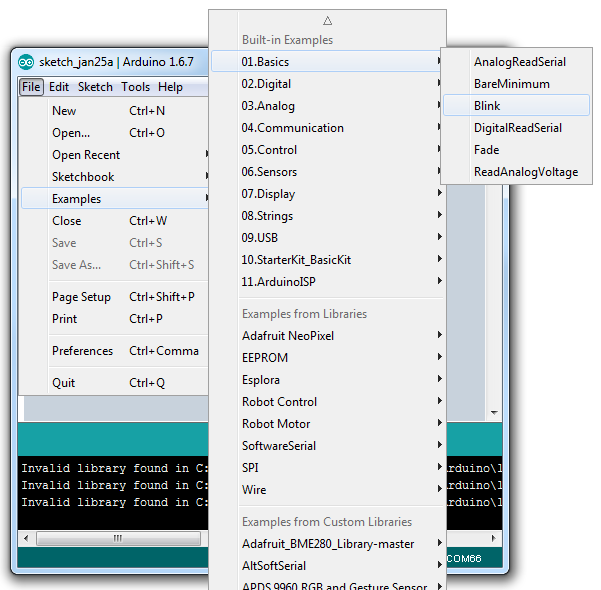
Task: Expand the 06.Sensors examples
Action: 327,171
